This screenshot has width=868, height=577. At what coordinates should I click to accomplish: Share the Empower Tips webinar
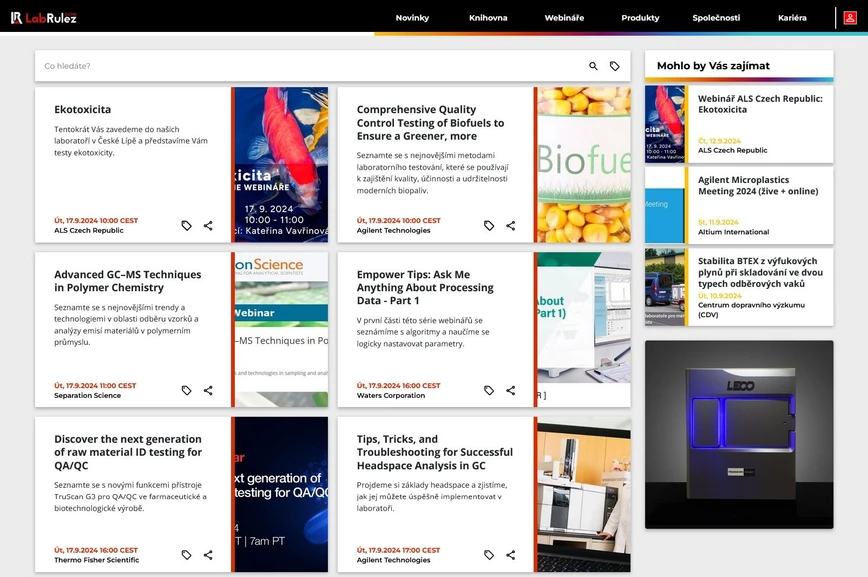(x=511, y=391)
